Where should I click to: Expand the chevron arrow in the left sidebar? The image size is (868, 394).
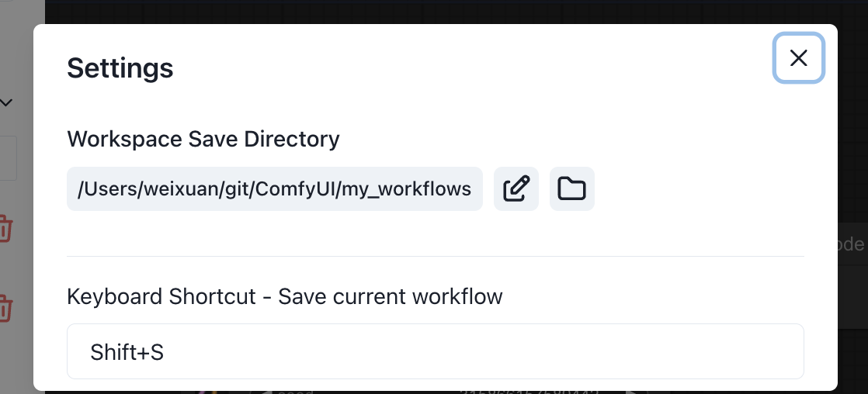pyautogui.click(x=6, y=102)
